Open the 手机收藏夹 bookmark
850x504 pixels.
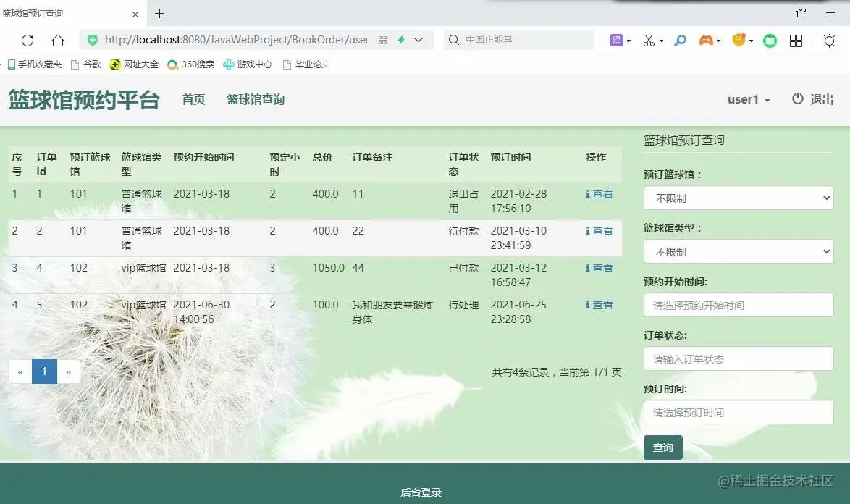tap(35, 64)
